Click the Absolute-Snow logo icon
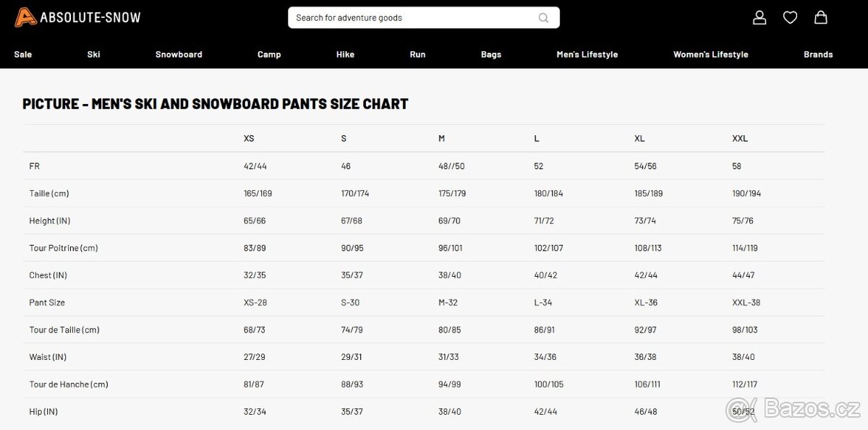868x430 pixels. coord(25,17)
